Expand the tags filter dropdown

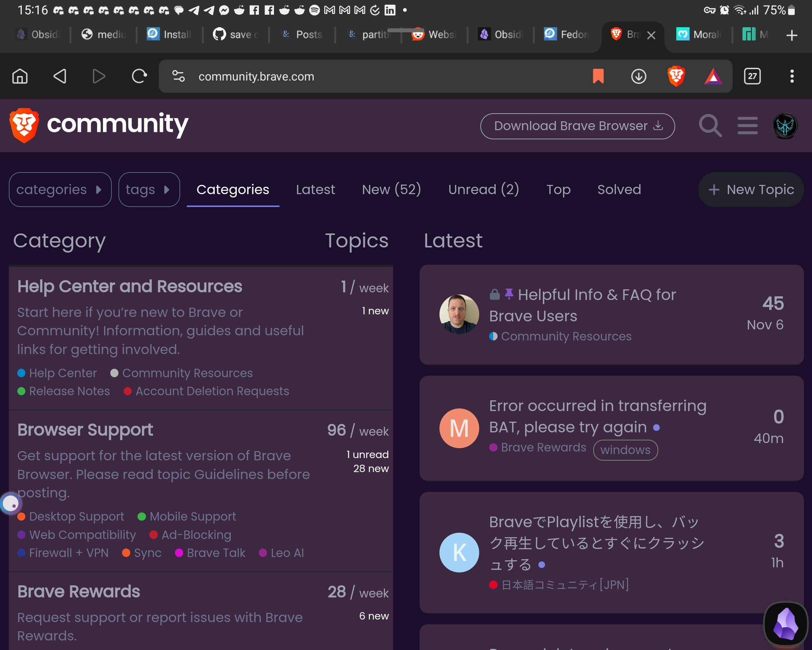tap(149, 189)
